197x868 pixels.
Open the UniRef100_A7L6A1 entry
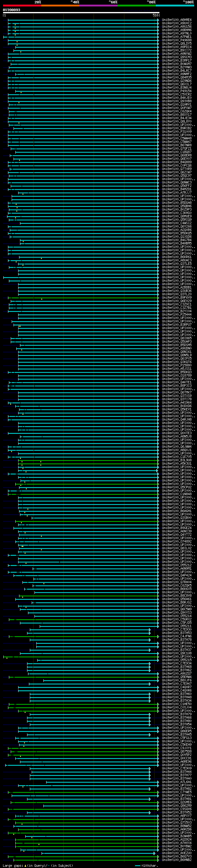177,782
